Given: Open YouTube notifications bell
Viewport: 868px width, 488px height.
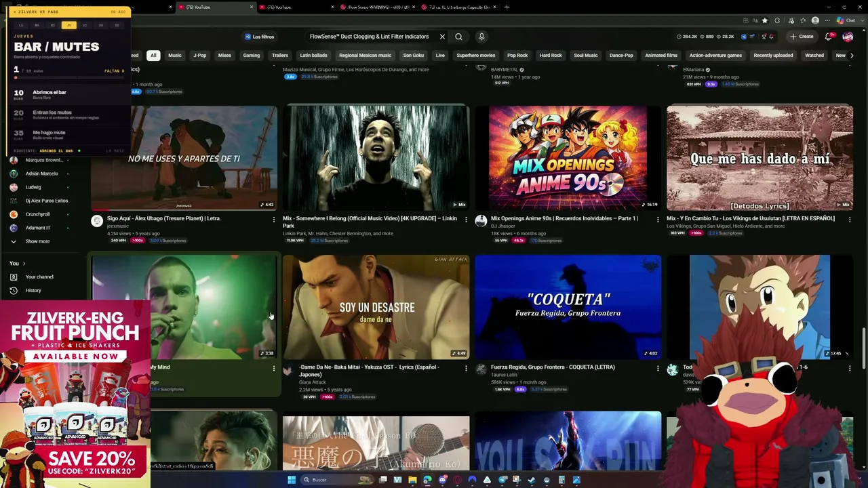Looking at the screenshot, I should point(829,37).
